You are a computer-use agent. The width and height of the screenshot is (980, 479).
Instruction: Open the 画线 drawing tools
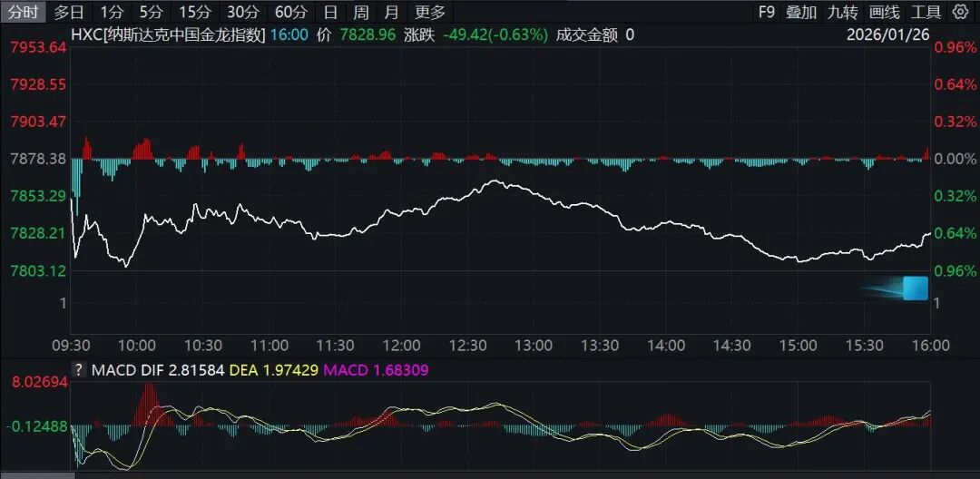(885, 12)
